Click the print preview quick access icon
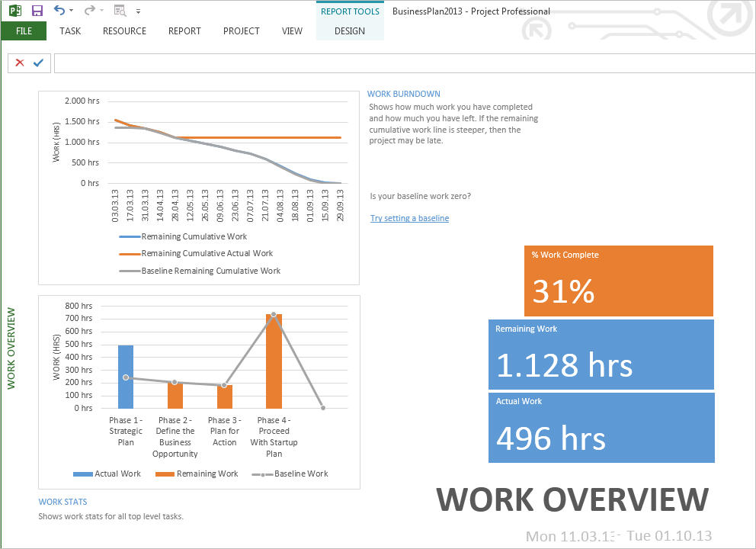The image size is (756, 549). coord(120,11)
